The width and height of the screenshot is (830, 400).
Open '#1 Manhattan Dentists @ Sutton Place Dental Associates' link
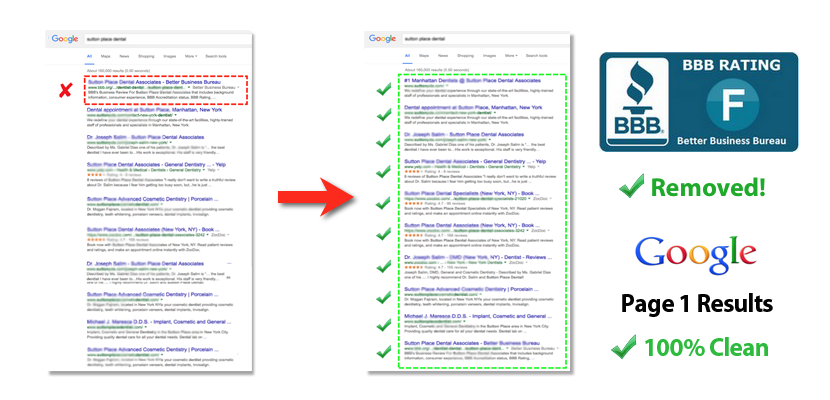coord(473,80)
